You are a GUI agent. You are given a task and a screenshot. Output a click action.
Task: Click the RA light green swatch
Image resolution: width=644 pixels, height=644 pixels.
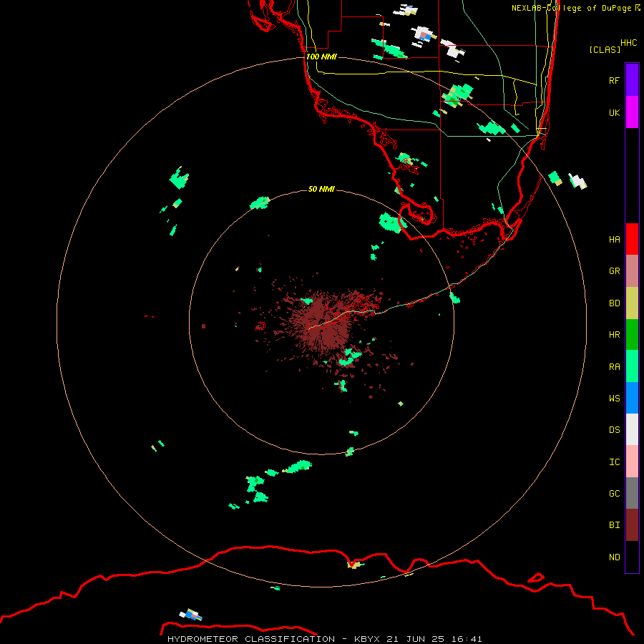click(632, 366)
